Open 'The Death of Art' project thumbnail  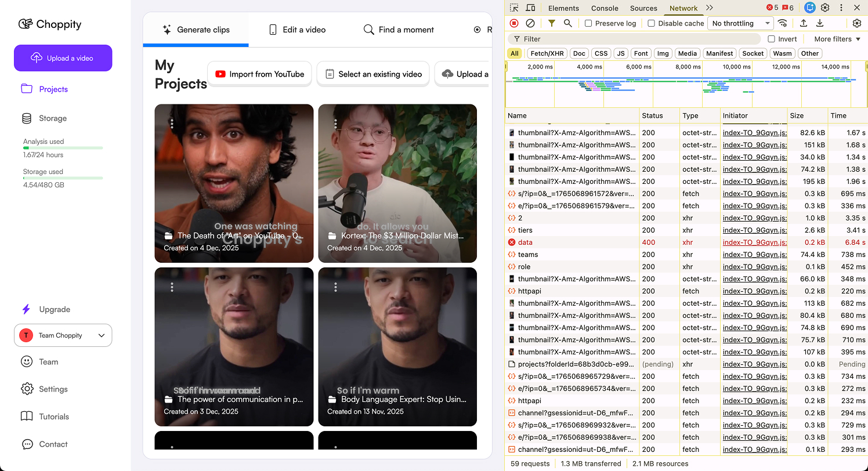[234, 183]
